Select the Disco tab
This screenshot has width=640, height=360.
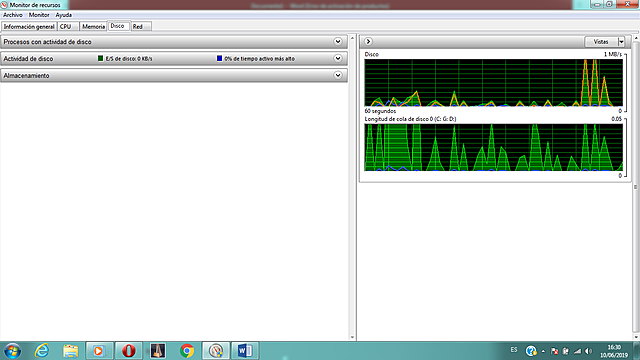pos(118,26)
